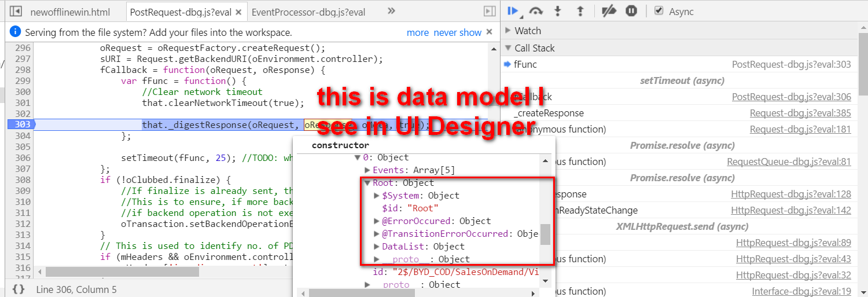
Task: Step into next function call
Action: pos(558,11)
